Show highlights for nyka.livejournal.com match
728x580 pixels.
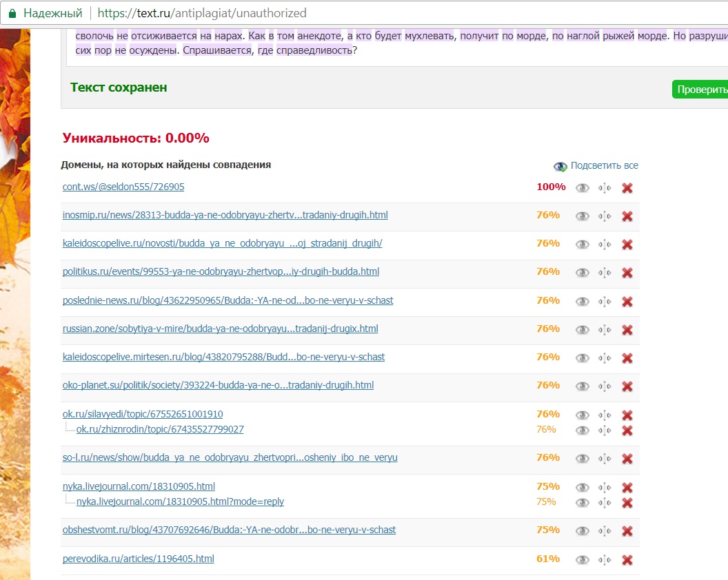click(x=583, y=488)
